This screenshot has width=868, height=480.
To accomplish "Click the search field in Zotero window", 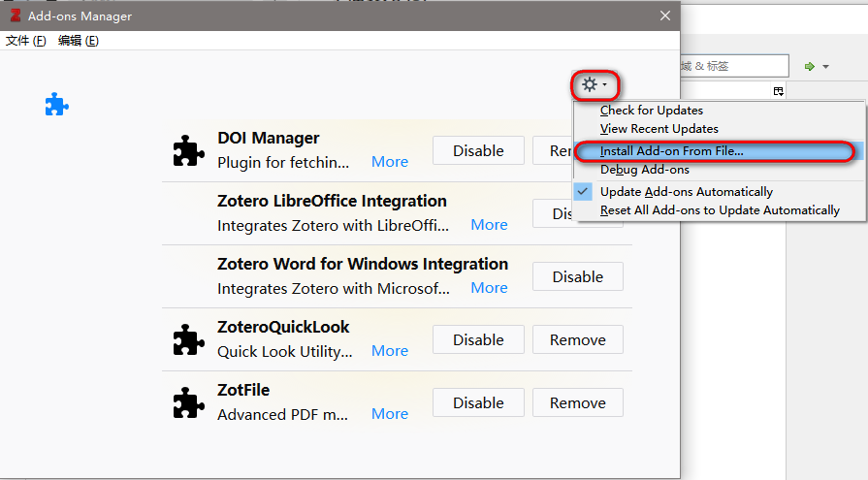I will click(x=734, y=66).
